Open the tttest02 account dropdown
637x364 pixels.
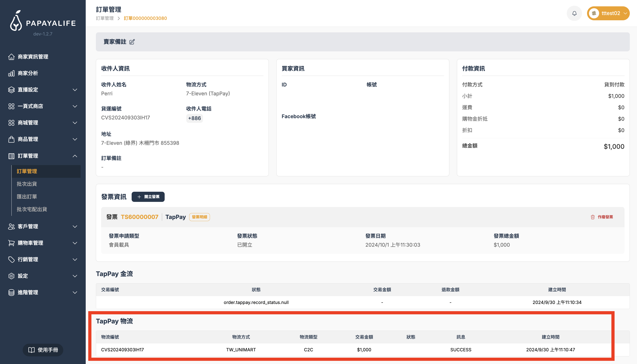click(x=625, y=13)
